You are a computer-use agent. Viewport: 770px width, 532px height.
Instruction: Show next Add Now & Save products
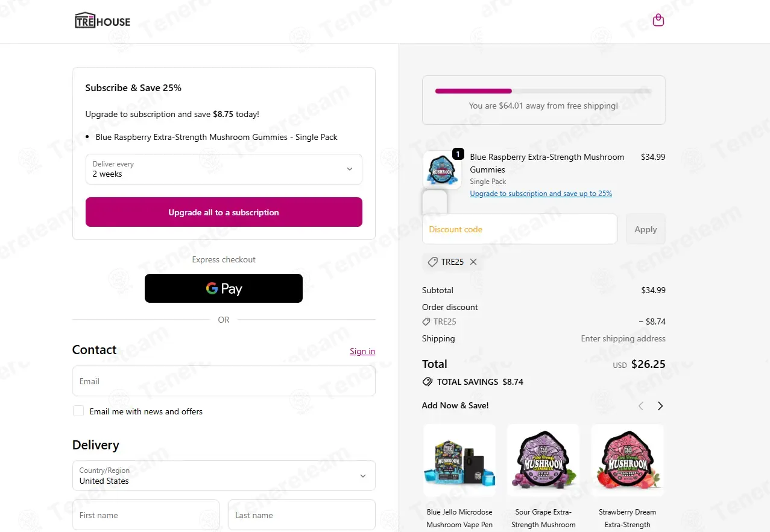point(660,406)
